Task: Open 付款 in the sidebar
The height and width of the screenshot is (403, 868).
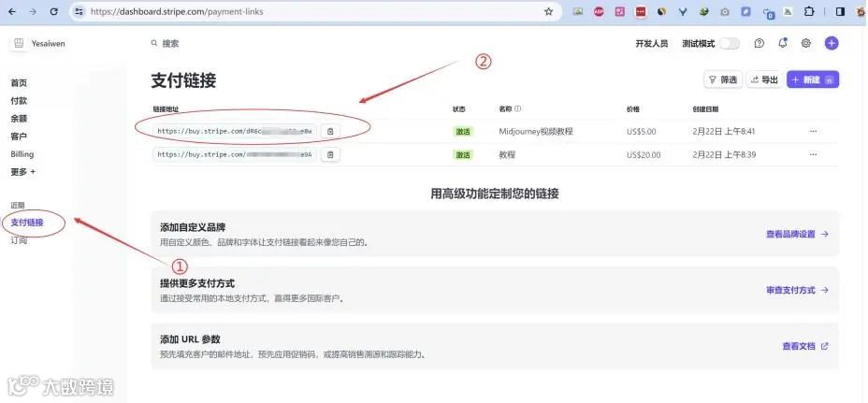Action: 19,101
